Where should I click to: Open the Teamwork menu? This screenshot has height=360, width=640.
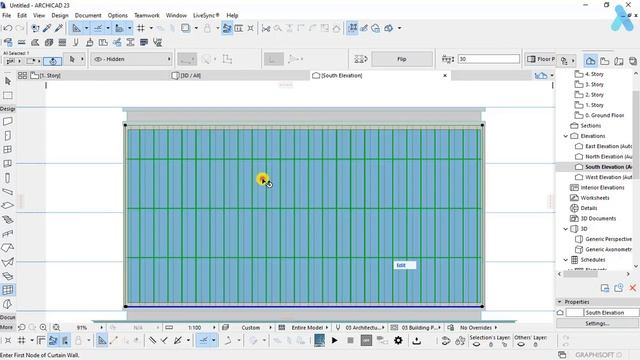tap(147, 15)
